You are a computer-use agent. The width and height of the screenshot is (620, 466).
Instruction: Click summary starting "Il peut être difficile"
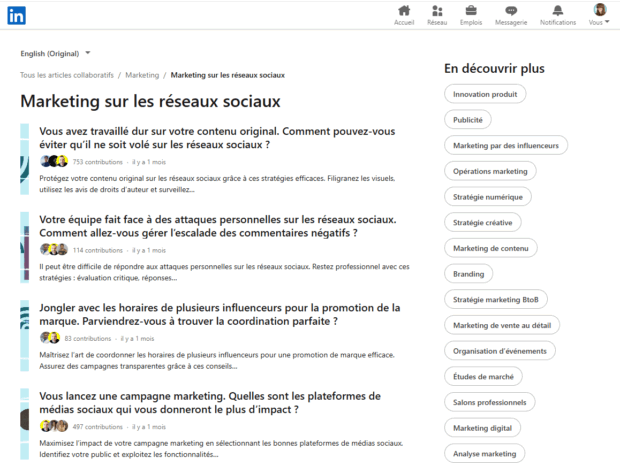tap(224, 272)
